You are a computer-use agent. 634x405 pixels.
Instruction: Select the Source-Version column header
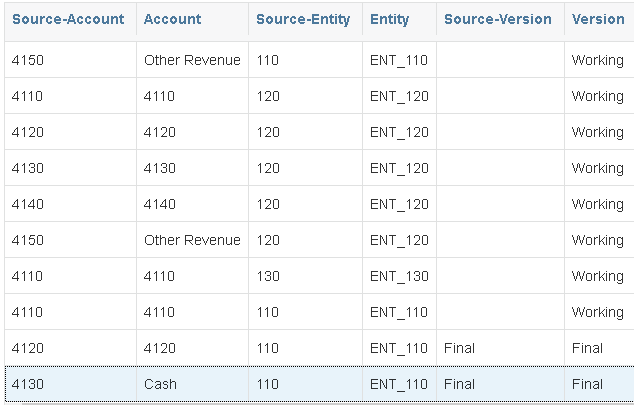(x=497, y=19)
